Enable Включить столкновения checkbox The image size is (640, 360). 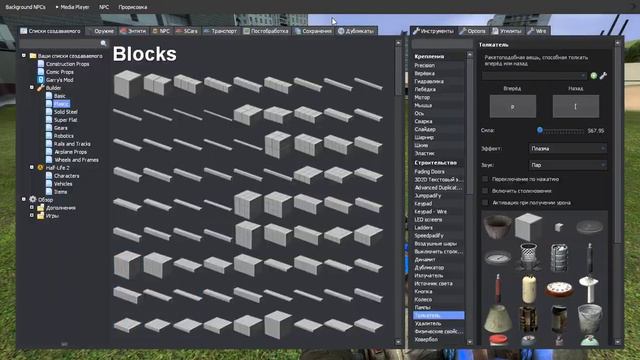click(x=485, y=191)
